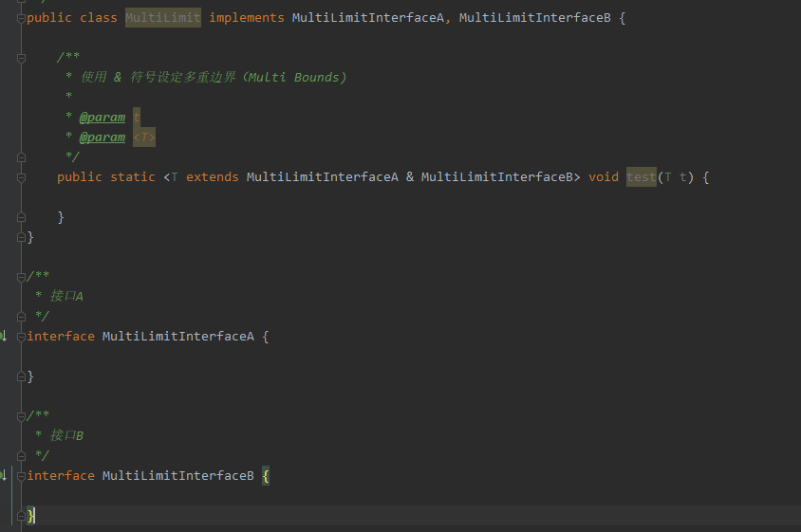Image resolution: width=801 pixels, height=532 pixels.
Task: Click MultiLimitInterfaceB in the implements clause
Action: tap(535, 18)
